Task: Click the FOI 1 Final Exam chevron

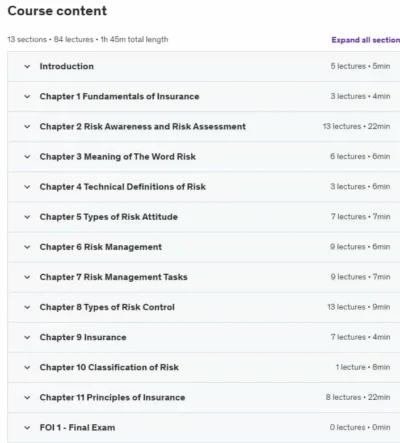Action: [x=27, y=428]
